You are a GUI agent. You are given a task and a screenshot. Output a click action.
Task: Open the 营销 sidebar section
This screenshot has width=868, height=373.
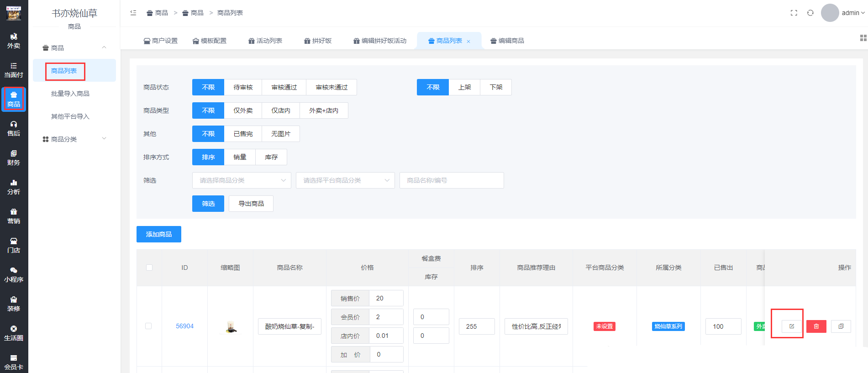pos(14,216)
